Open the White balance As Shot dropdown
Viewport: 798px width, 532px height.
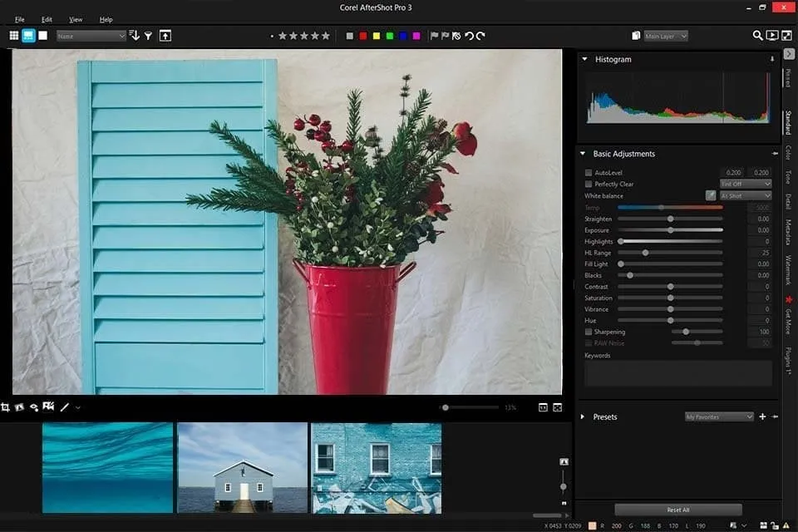point(745,195)
